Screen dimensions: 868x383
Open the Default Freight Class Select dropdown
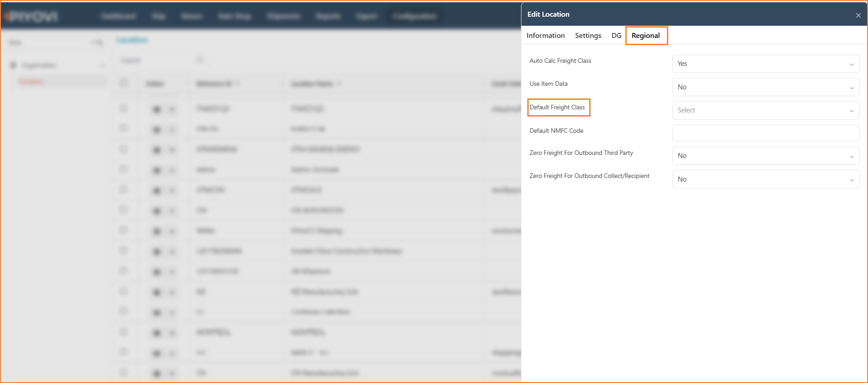766,110
